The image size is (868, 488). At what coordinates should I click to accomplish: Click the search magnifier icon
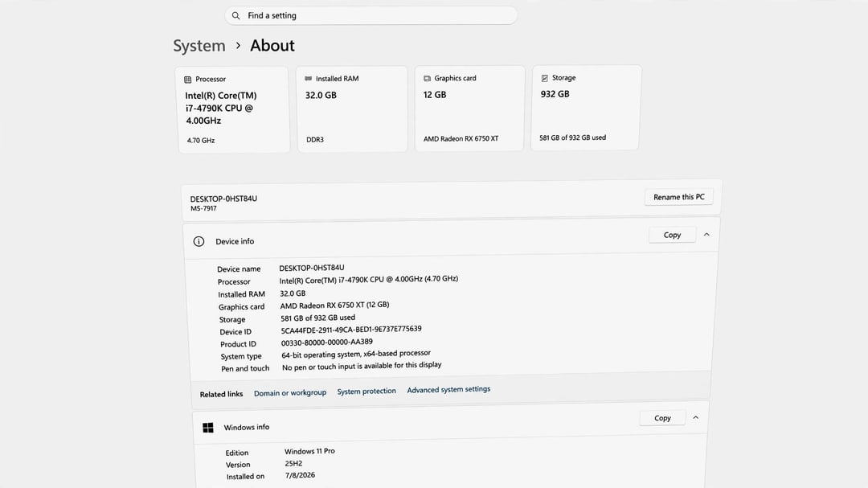(x=235, y=15)
